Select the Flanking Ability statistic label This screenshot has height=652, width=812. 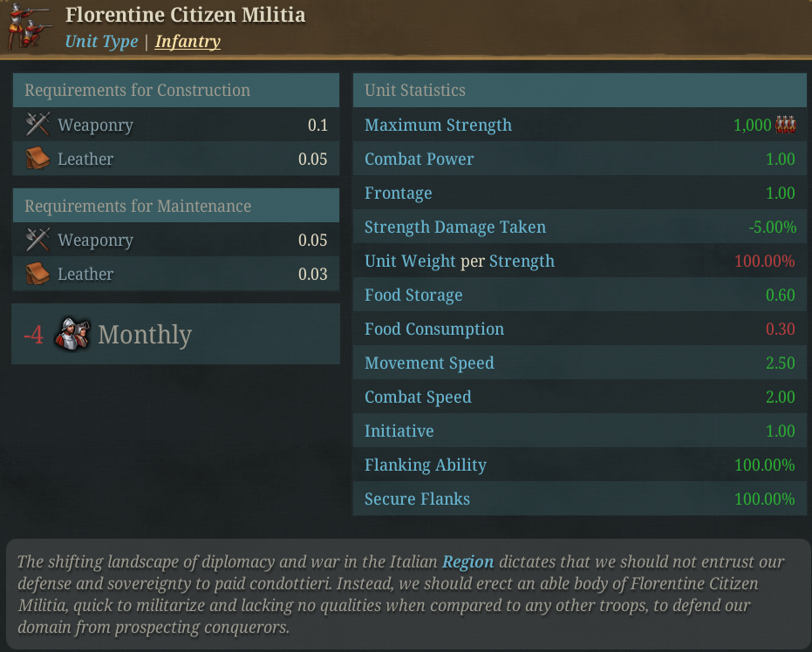tap(425, 465)
